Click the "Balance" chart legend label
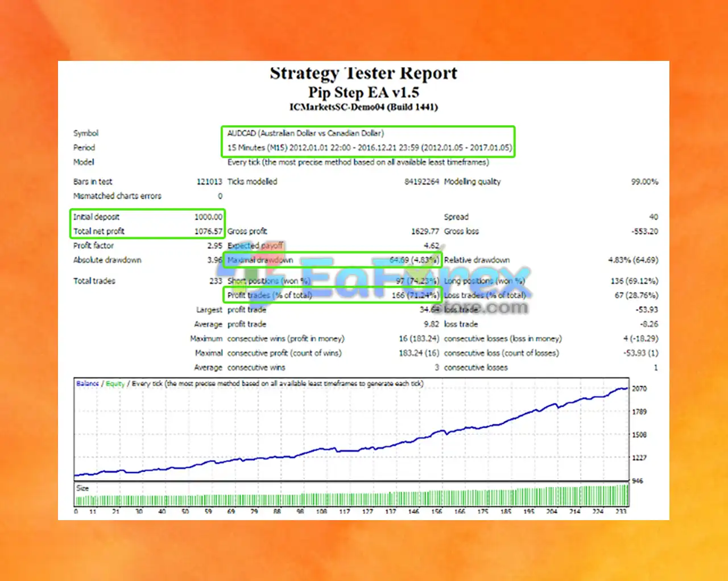Viewport: 728px width, 581px height. [88, 384]
